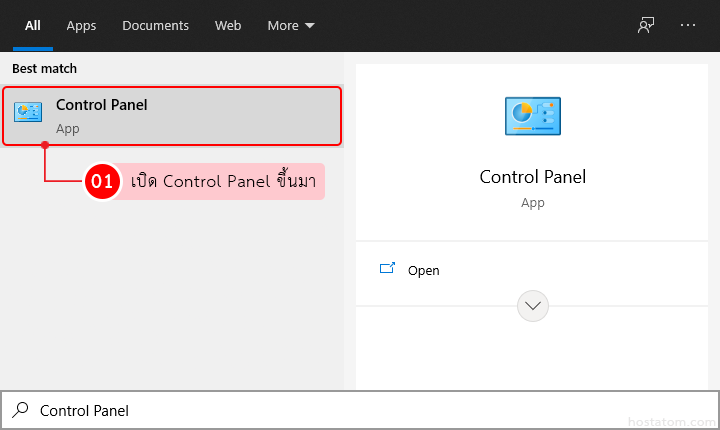Click inside the Control Panel search field

click(x=300, y=410)
